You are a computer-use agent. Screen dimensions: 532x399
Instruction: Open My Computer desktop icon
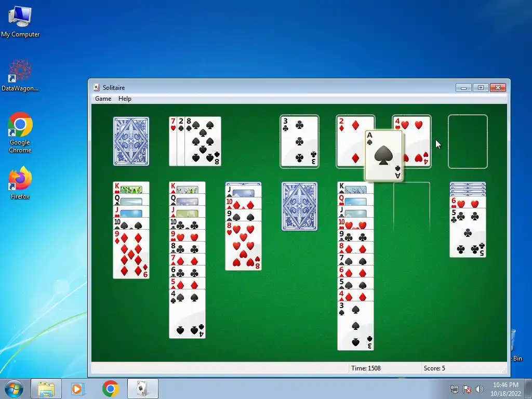coord(20,21)
